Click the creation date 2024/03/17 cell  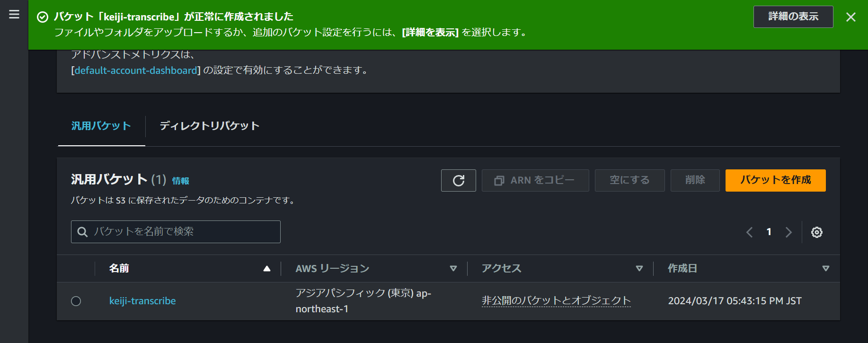coord(735,301)
